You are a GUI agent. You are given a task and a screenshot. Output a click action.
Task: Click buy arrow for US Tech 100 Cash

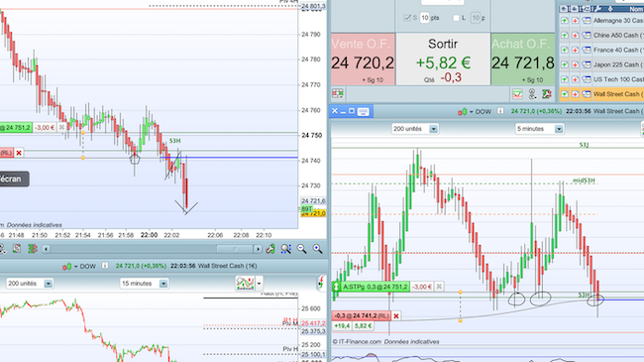tap(565, 79)
